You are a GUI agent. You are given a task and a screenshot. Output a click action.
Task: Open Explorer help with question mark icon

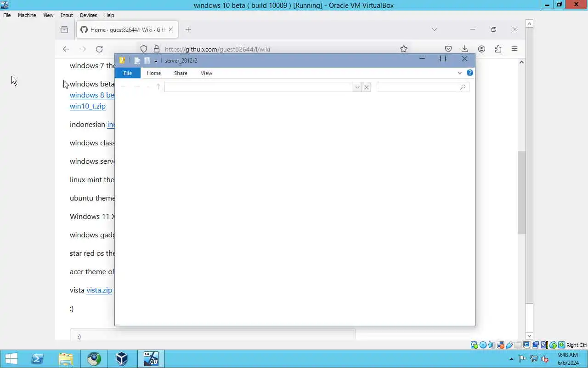pyautogui.click(x=469, y=73)
